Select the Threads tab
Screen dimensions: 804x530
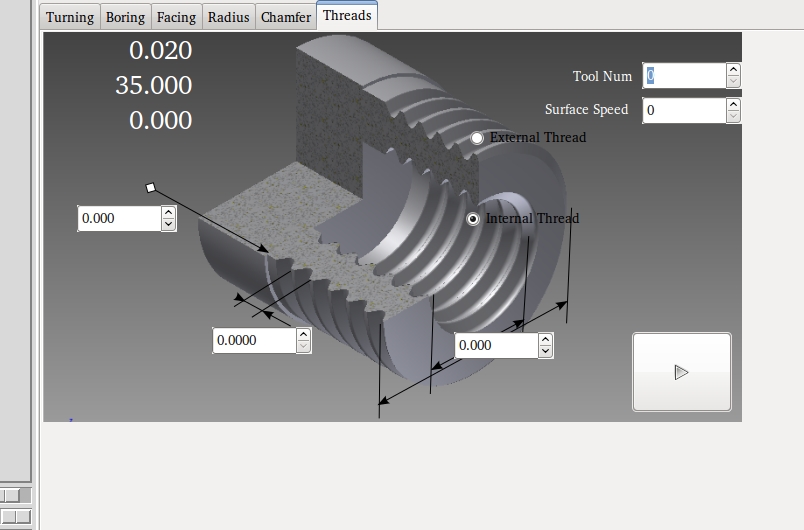pyautogui.click(x=347, y=15)
